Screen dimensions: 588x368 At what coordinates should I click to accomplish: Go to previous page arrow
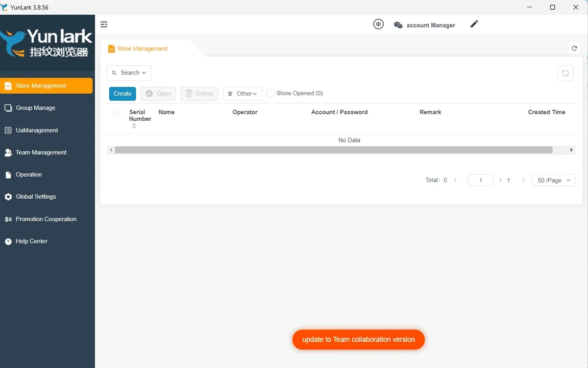click(455, 180)
